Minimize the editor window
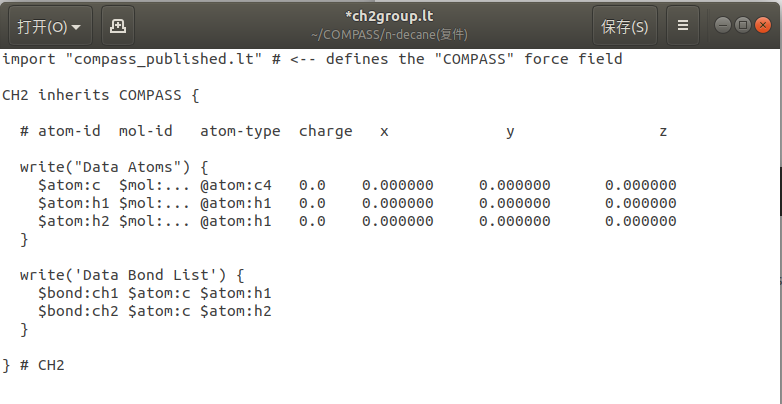This screenshot has width=782, height=404. (x=723, y=25)
